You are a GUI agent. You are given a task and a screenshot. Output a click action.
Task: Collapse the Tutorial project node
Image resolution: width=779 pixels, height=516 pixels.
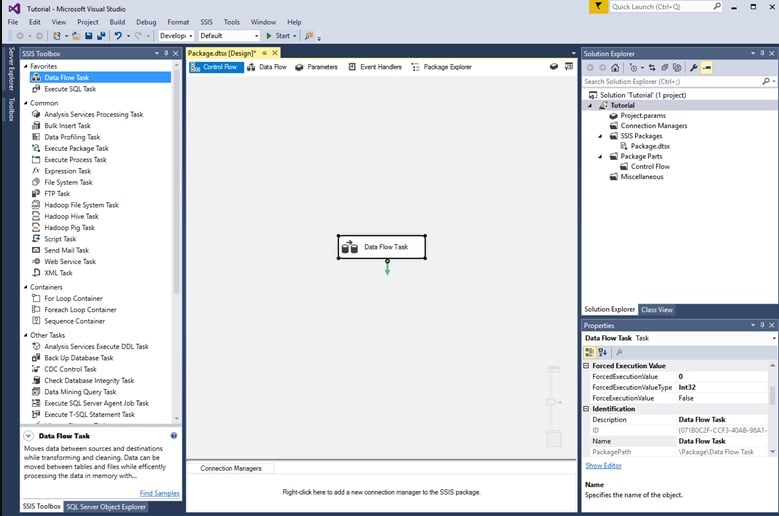point(590,105)
